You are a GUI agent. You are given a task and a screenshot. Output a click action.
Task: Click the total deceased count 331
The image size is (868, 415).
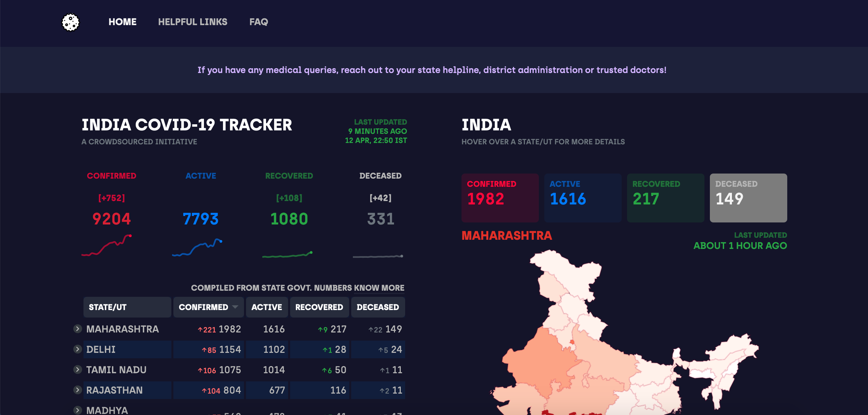(x=381, y=219)
